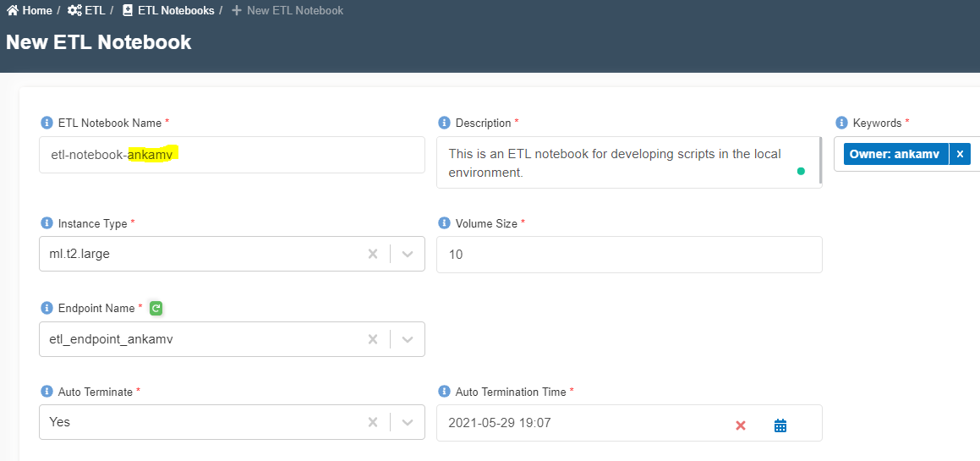Remove the Owner: ankamv keyword tag
This screenshot has width=980, height=461.
(960, 154)
